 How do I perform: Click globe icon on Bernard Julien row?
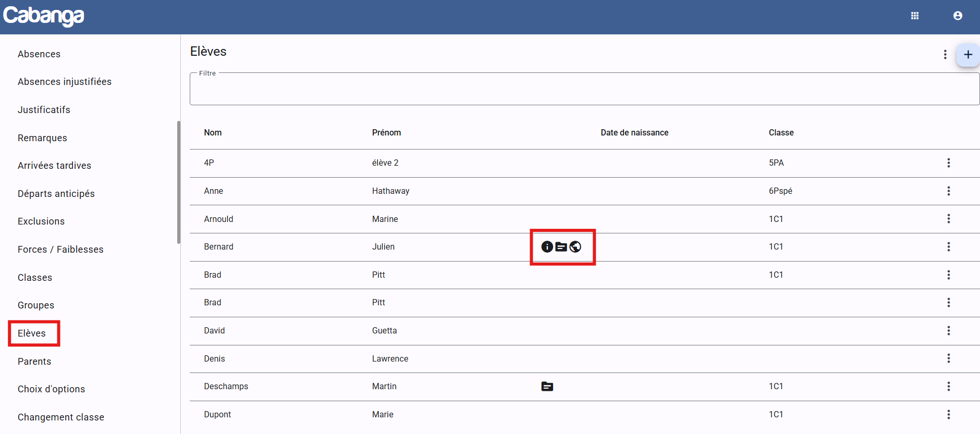click(575, 247)
